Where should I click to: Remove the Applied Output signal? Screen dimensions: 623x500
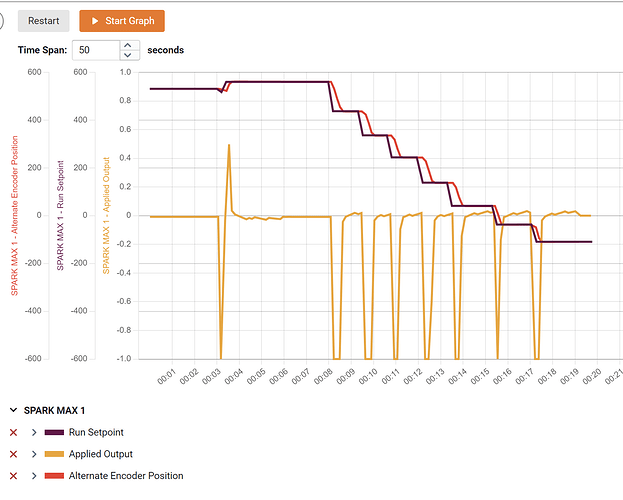[14, 454]
